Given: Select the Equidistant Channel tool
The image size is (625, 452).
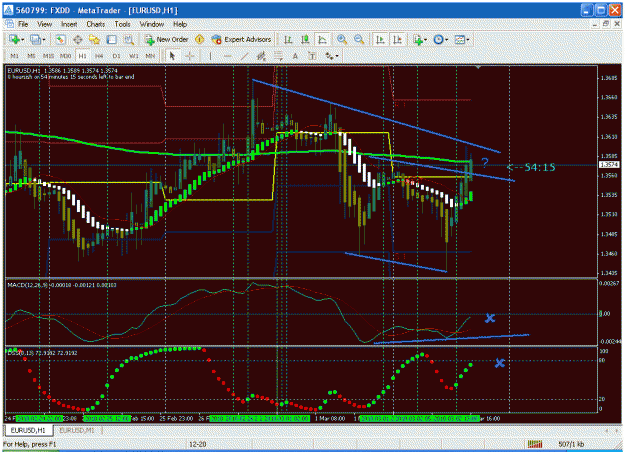Looking at the screenshot, I should 261,56.
